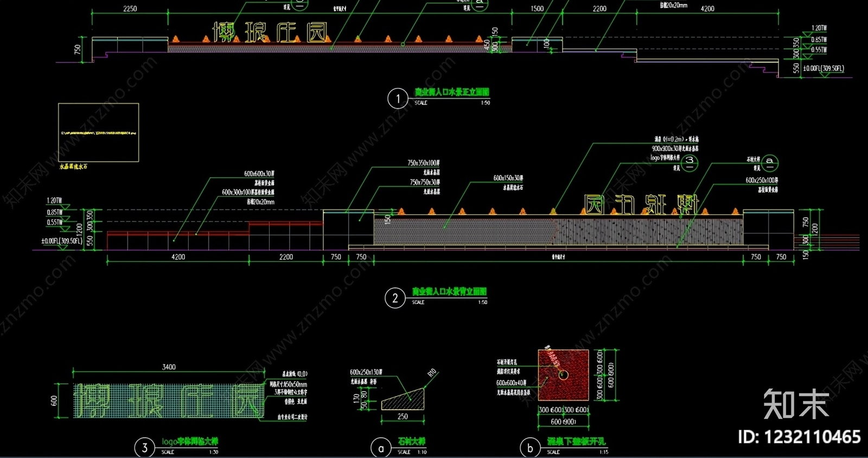This screenshot has width=868, height=458.
Task: Click the circled 'a' callout in the rear elevation
Action: [770, 162]
